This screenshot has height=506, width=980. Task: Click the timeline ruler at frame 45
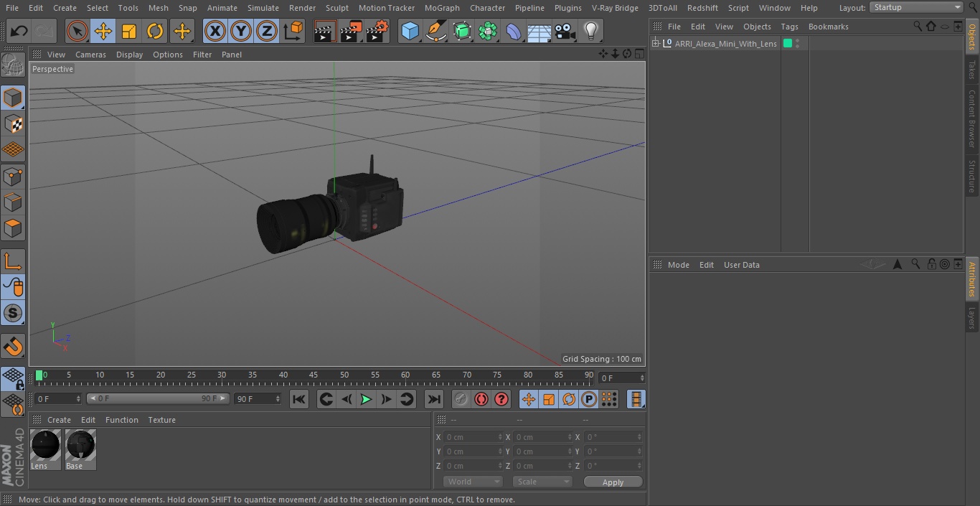pyautogui.click(x=314, y=376)
